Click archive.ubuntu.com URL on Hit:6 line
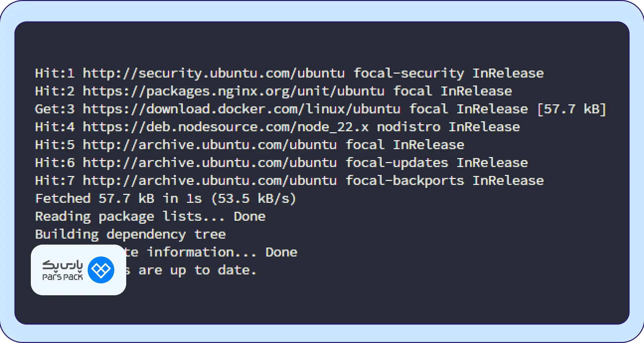 coord(210,163)
